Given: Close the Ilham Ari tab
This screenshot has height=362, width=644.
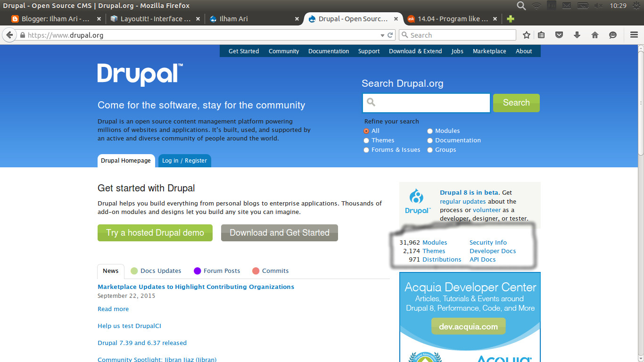Looking at the screenshot, I should click(x=297, y=19).
